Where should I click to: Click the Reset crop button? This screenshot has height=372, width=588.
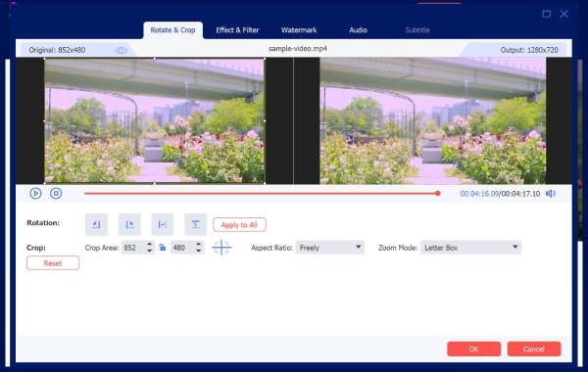tap(53, 263)
